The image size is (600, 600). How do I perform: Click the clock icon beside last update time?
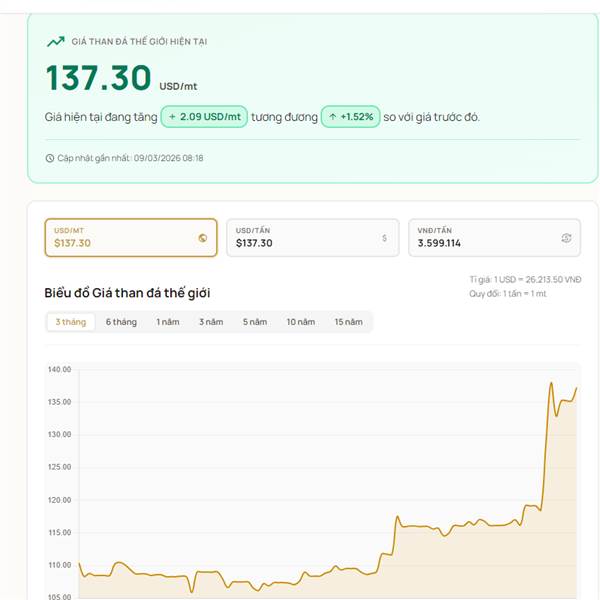tap(50, 158)
